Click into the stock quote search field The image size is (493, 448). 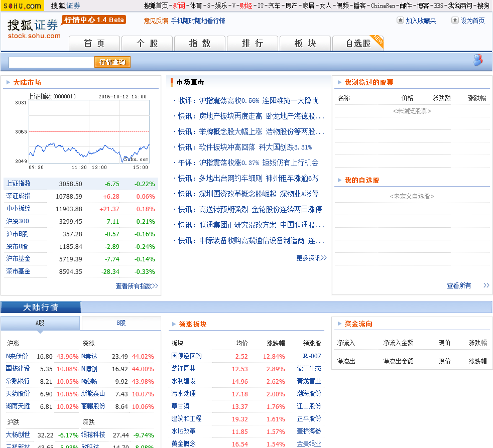[52, 62]
